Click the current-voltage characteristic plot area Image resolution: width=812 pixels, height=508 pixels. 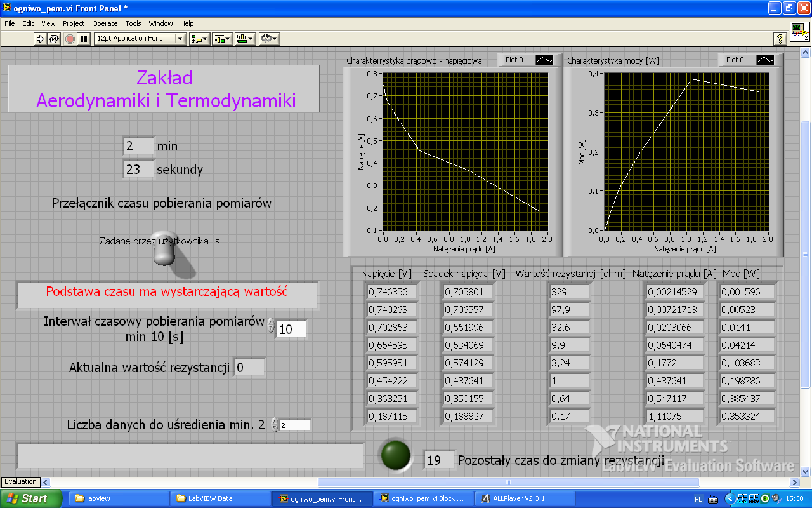pos(465,152)
